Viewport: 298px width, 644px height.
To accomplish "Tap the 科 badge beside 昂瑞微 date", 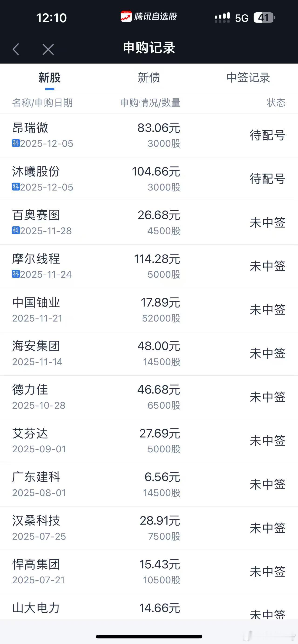I will click(x=16, y=143).
